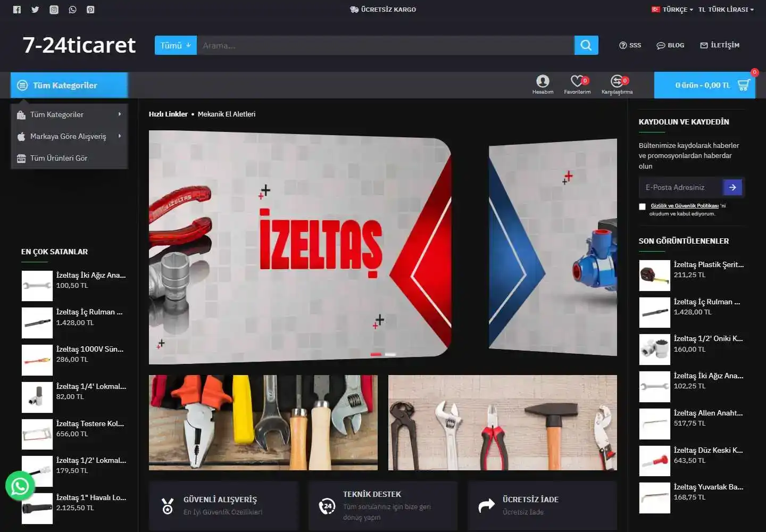Expand Markaya Göre Alışveriş submenu arrow
Image resolution: width=766 pixels, height=532 pixels.
coord(120,136)
